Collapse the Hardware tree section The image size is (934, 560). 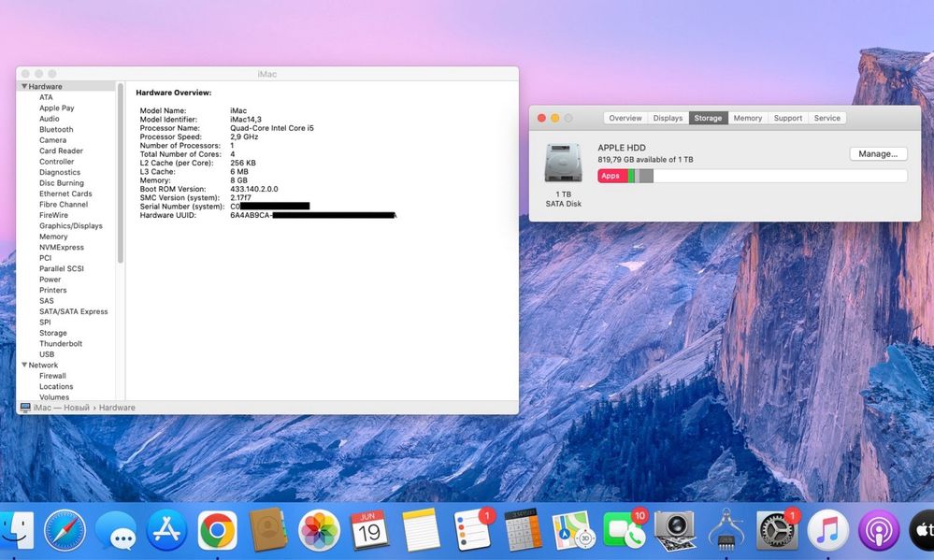pos(24,86)
